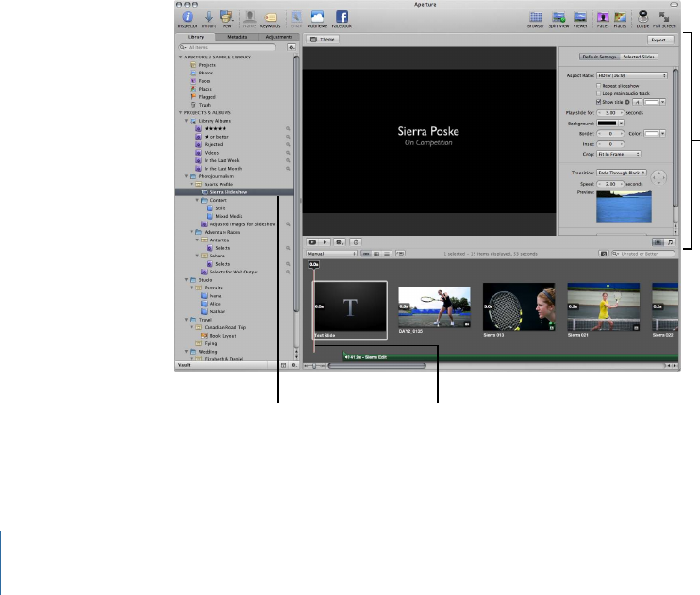
Task: Open the Inspector from the toolbar
Action: [189, 17]
